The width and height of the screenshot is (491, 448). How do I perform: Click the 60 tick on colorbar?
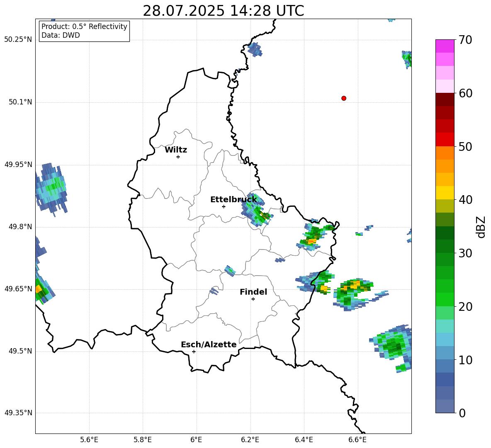click(465, 93)
